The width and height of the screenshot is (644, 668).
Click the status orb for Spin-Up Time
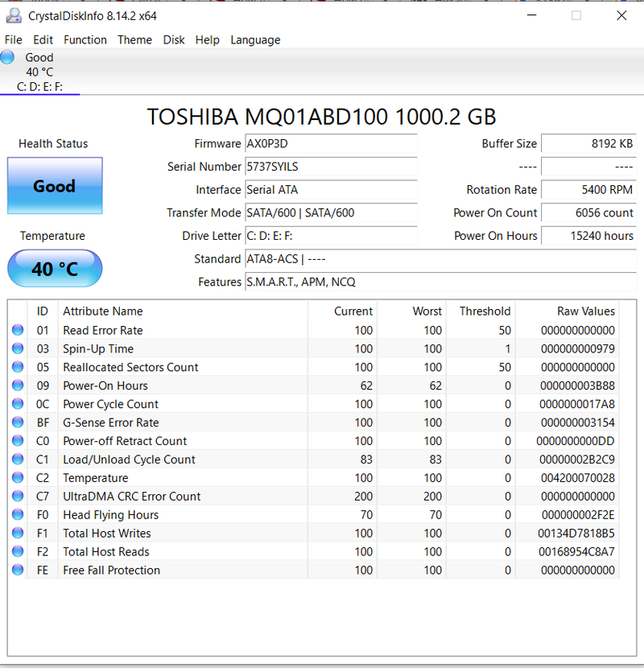tap(18, 348)
